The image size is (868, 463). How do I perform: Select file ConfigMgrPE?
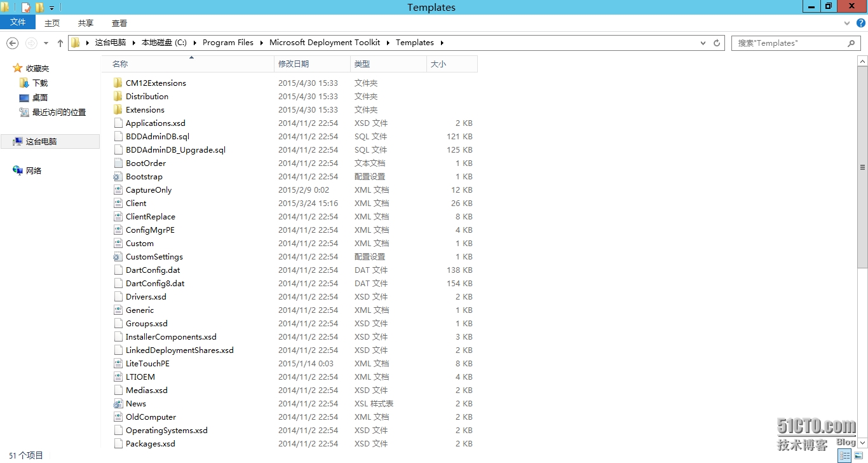[150, 230]
